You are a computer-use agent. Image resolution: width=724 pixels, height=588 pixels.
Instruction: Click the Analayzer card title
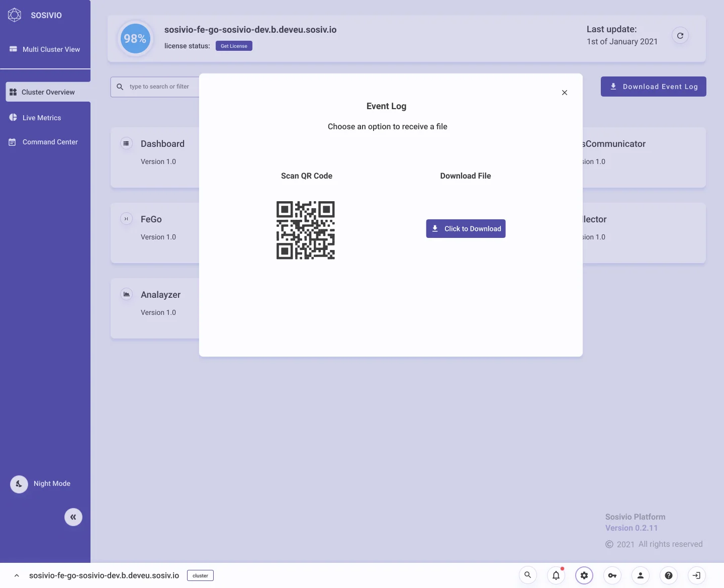pyautogui.click(x=160, y=295)
